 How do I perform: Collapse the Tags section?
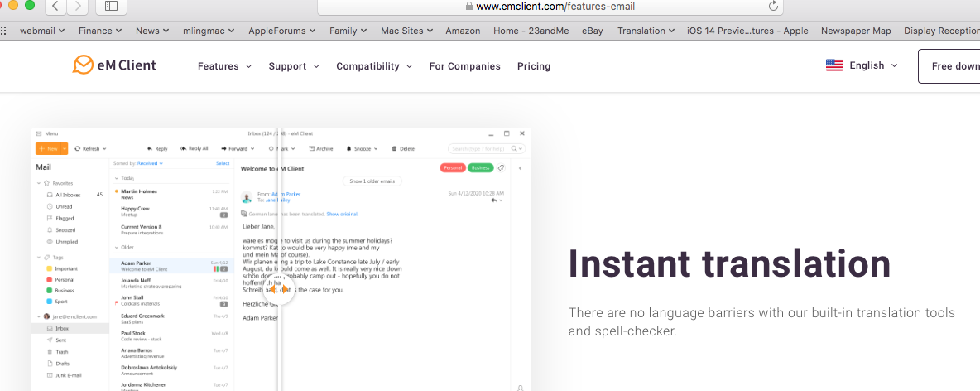pyautogui.click(x=39, y=257)
